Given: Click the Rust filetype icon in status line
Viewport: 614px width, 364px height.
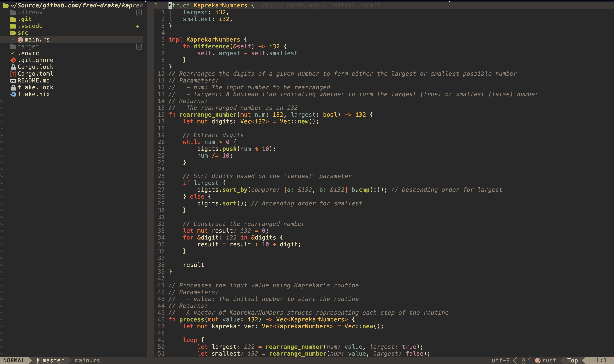Looking at the screenshot, I should [x=538, y=360].
